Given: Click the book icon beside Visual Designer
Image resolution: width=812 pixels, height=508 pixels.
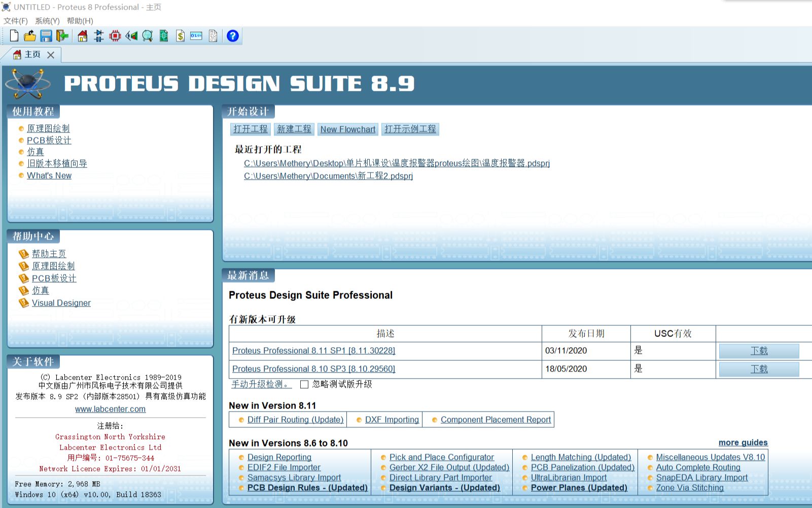Looking at the screenshot, I should (24, 303).
